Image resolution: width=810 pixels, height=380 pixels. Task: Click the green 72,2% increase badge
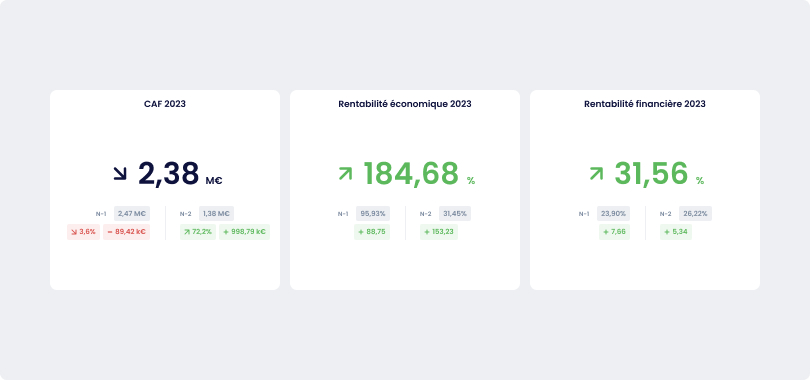pos(198,232)
